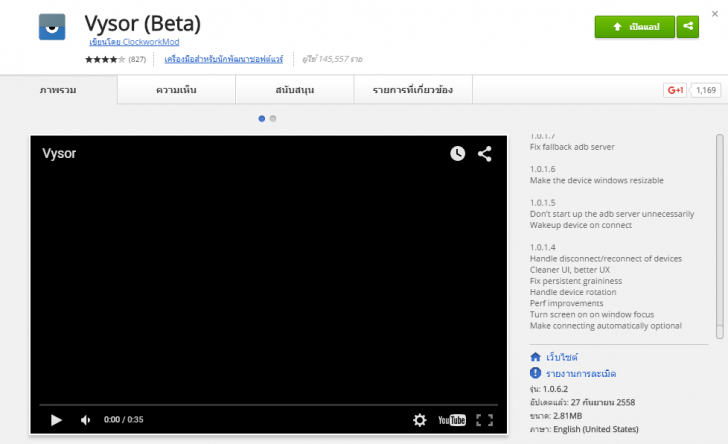Viewport: 728px width, 444px height.
Task: Click "Wakeup device on connect" line
Action: coord(581,225)
